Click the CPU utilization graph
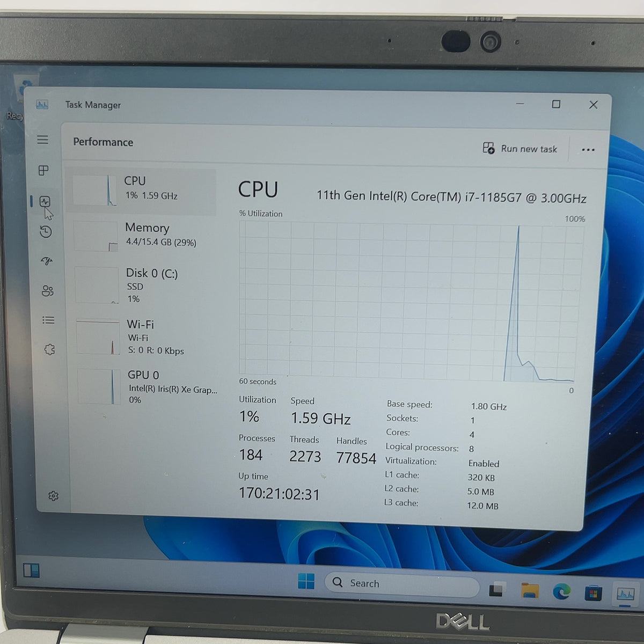Screen dimensions: 644x644 click(412, 301)
